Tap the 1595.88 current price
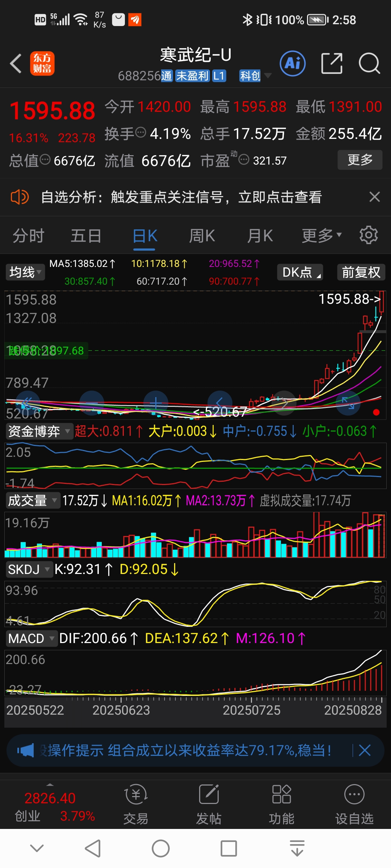This screenshot has width=391, height=868. pos(52,111)
